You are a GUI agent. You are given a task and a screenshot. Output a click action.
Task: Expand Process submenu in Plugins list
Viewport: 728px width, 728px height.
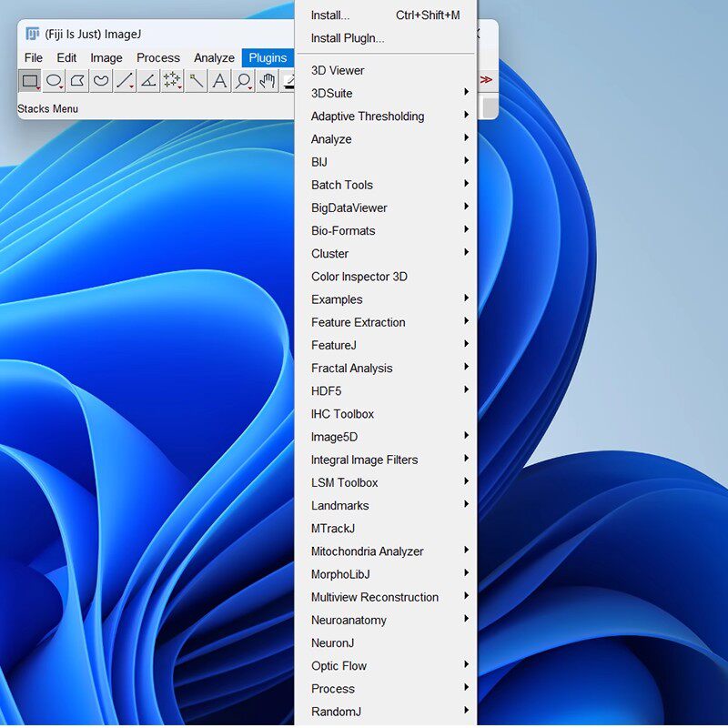click(x=385, y=689)
